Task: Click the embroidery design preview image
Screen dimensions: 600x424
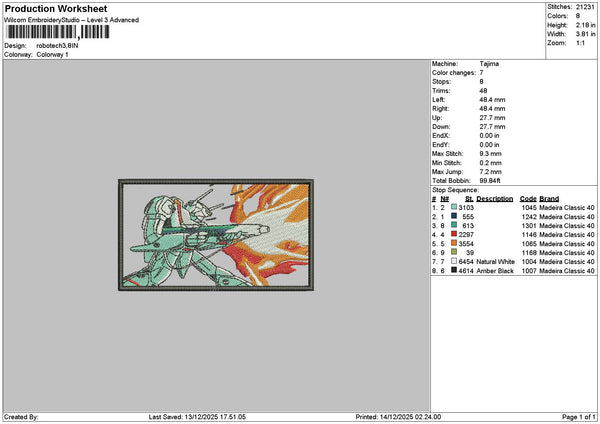Action: pyautogui.click(x=216, y=235)
